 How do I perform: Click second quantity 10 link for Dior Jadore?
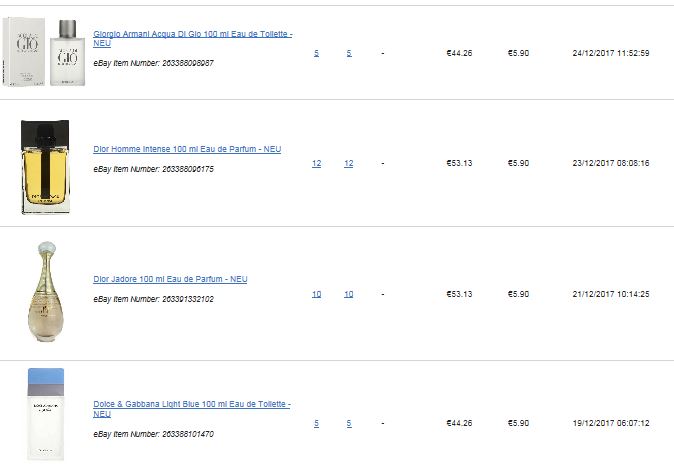coord(349,294)
